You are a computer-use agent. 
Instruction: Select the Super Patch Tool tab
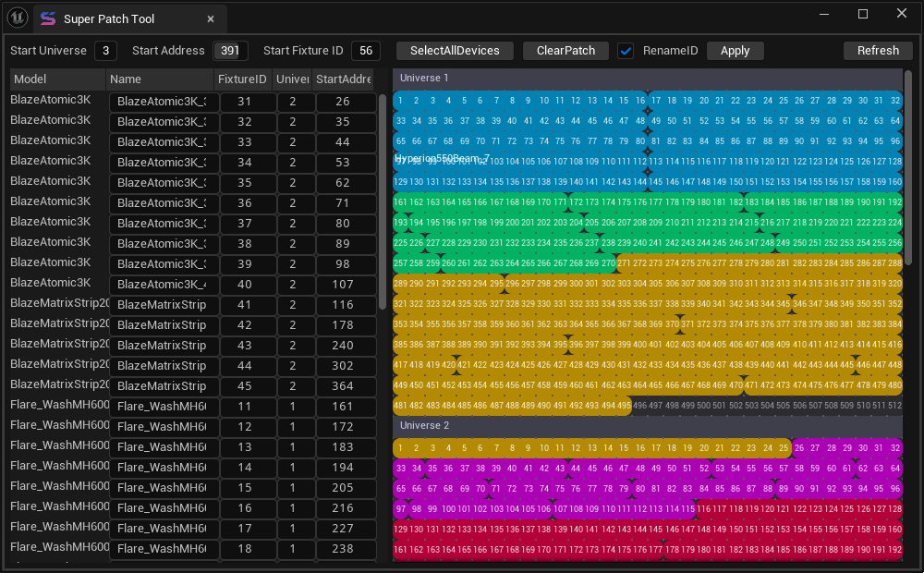click(130, 18)
